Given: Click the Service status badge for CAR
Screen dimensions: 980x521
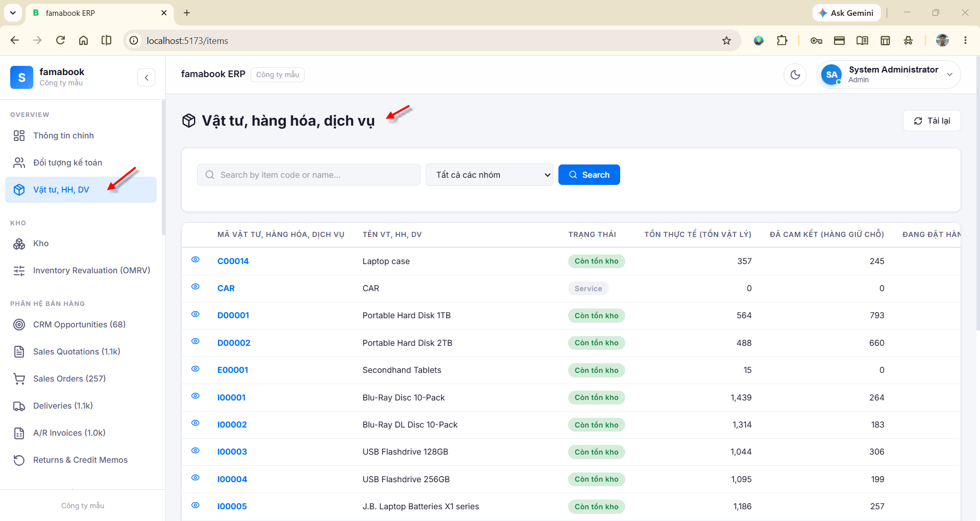Looking at the screenshot, I should point(588,289).
